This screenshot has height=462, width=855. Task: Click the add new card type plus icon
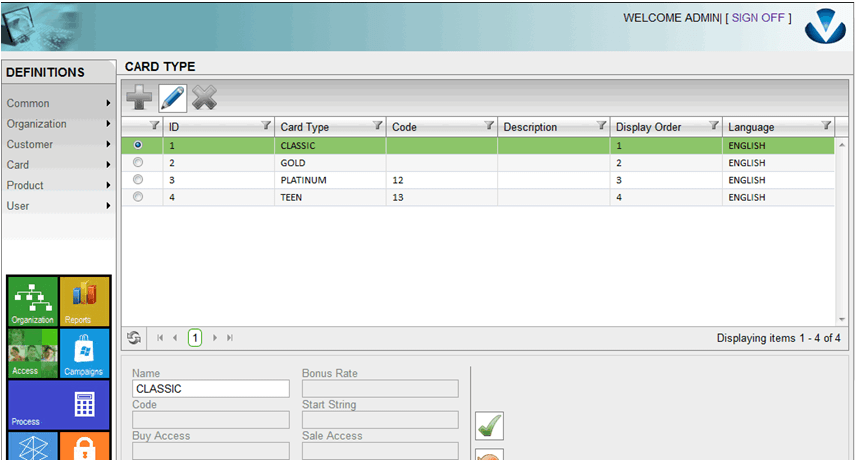point(140,97)
